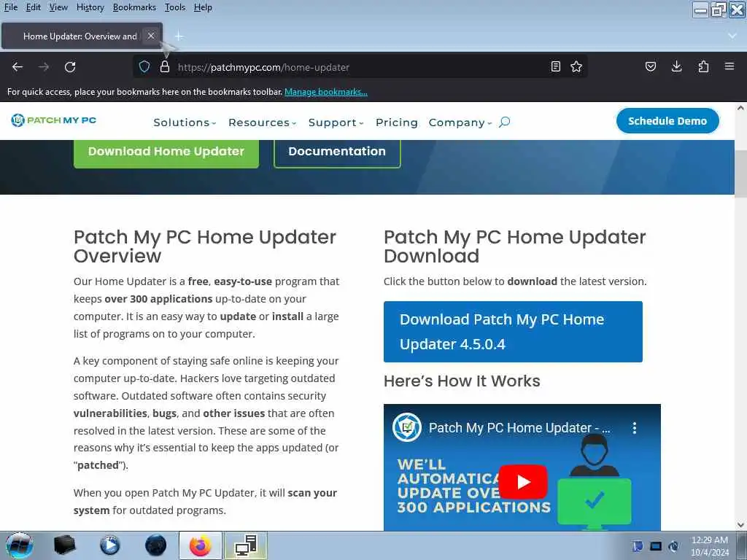Click the scrollbar up arrow

coord(740,108)
